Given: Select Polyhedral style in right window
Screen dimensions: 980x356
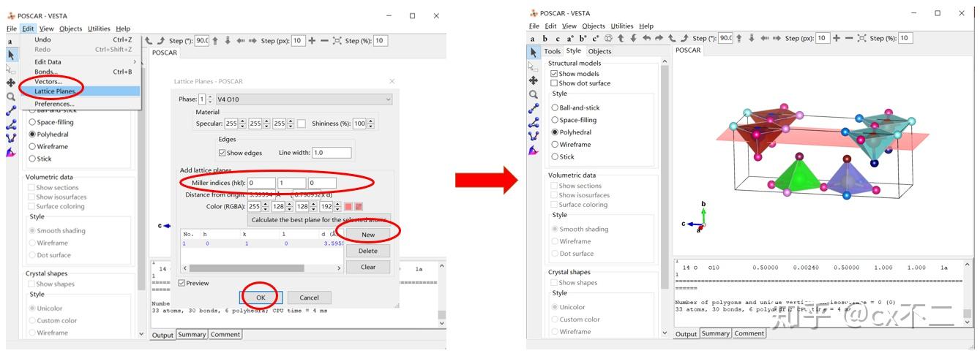Looking at the screenshot, I should click(x=555, y=132).
